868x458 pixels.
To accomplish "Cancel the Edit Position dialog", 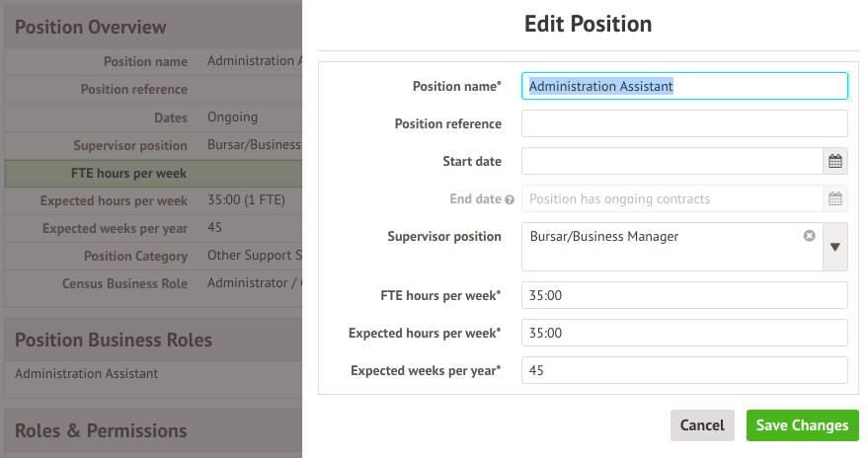I will (702, 425).
